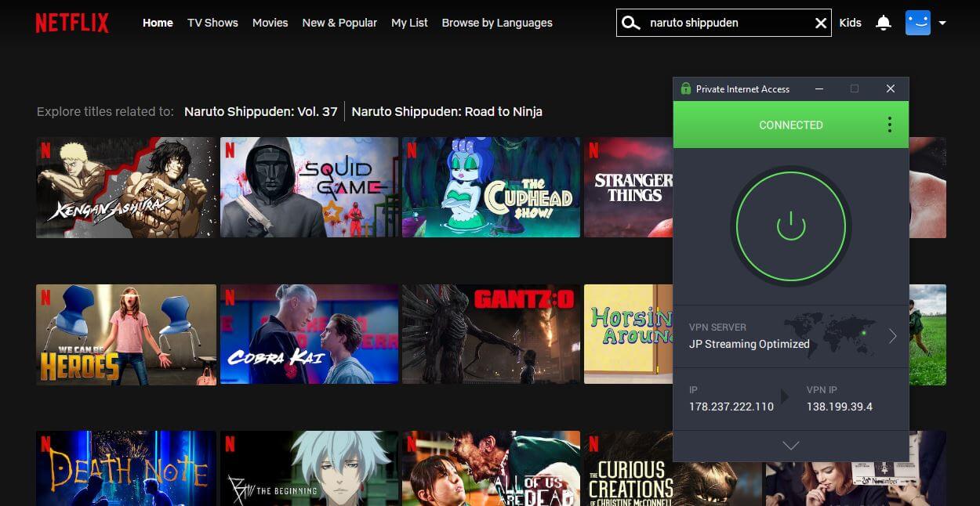Image resolution: width=980 pixels, height=506 pixels.
Task: Open the Cobra Kai thumbnail
Action: (309, 334)
